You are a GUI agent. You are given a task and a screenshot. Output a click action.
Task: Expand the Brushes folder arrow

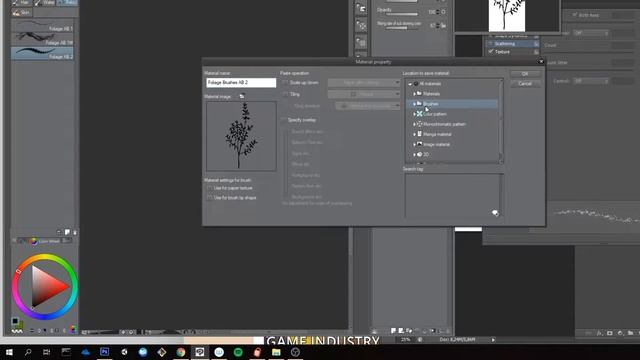(x=414, y=104)
